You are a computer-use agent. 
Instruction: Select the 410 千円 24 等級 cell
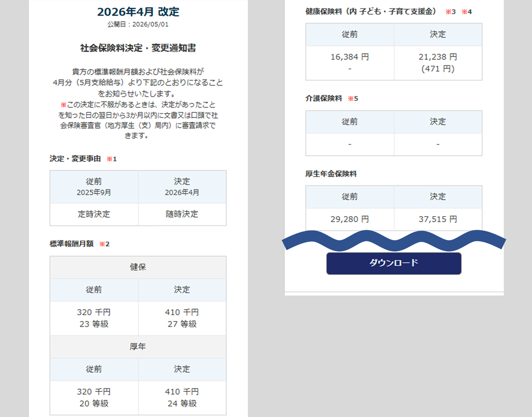coord(182,397)
